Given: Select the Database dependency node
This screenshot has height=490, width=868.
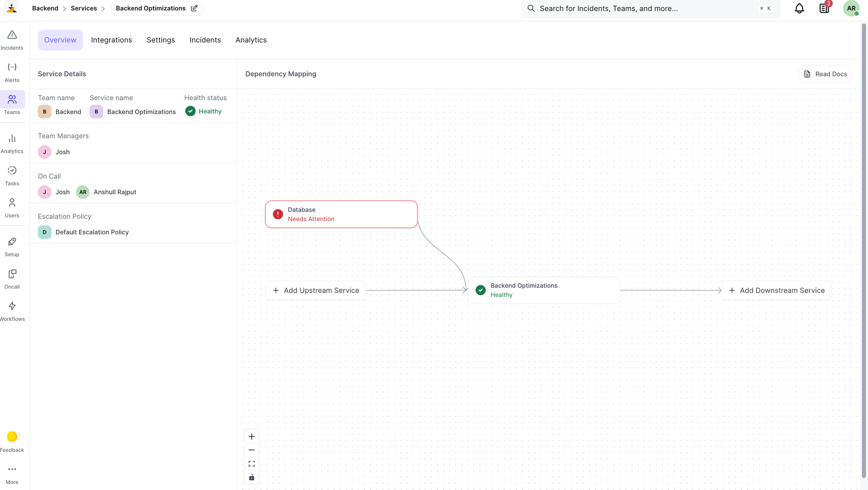Looking at the screenshot, I should pos(342,214).
